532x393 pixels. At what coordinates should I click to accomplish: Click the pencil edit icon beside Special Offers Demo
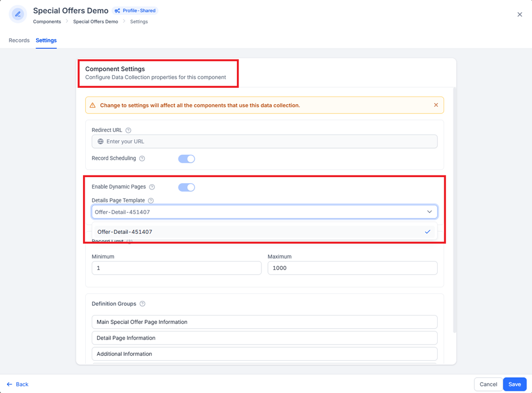pos(17,14)
